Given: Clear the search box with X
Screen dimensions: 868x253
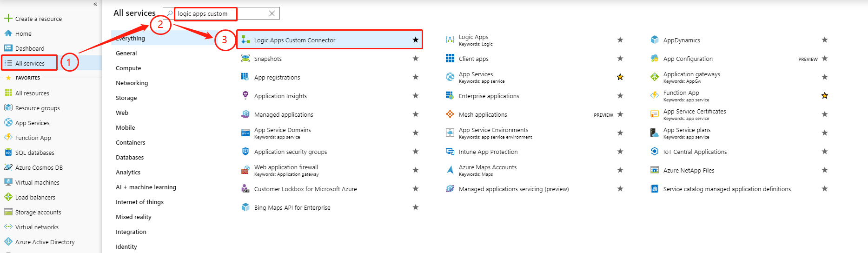Looking at the screenshot, I should pyautogui.click(x=272, y=13).
